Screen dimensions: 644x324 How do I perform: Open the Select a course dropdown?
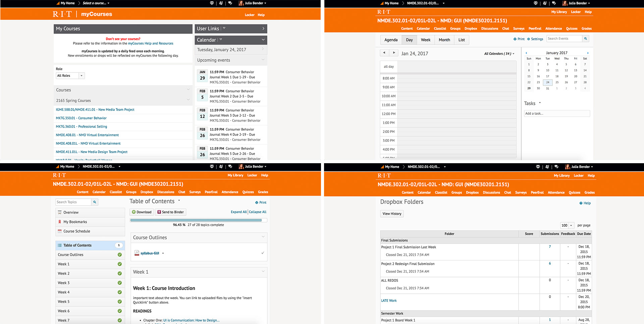[x=96, y=3]
